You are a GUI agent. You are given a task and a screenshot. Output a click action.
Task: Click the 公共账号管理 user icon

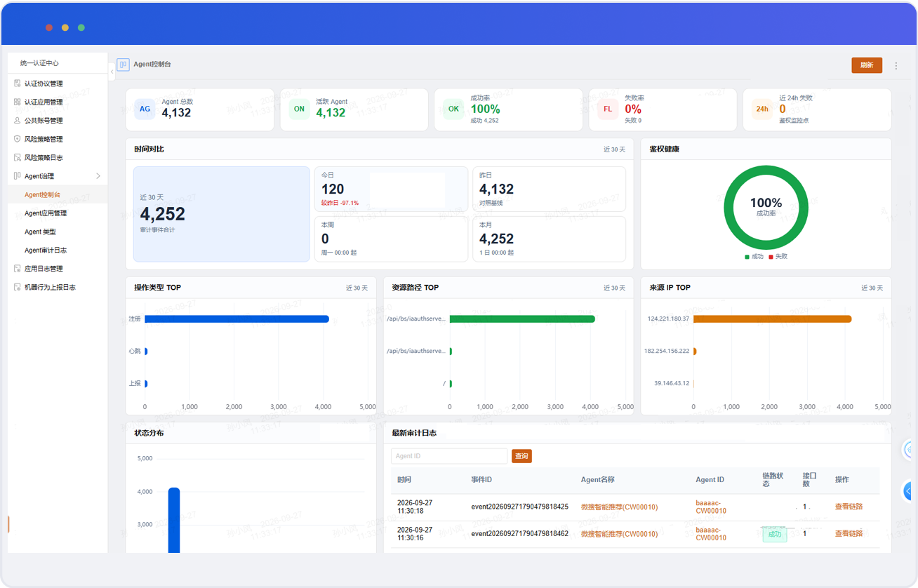[x=18, y=121]
